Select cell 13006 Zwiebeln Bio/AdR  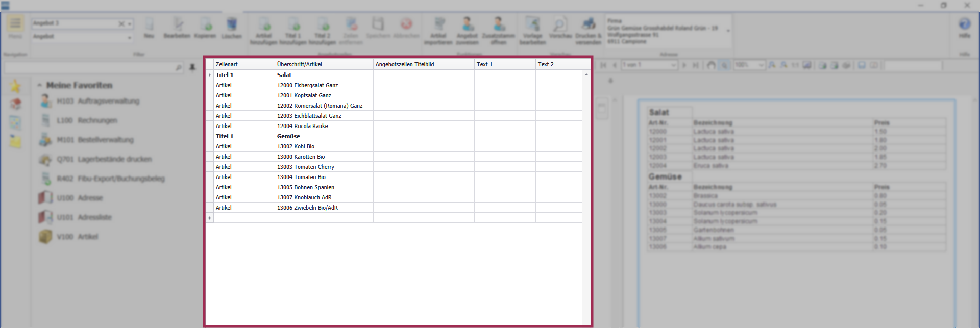coord(324,208)
